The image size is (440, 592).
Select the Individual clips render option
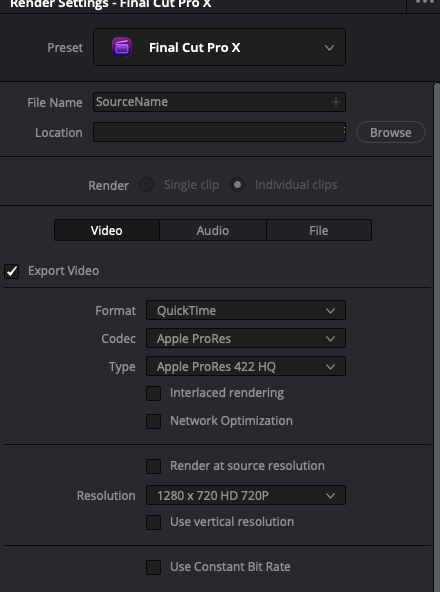pos(238,185)
